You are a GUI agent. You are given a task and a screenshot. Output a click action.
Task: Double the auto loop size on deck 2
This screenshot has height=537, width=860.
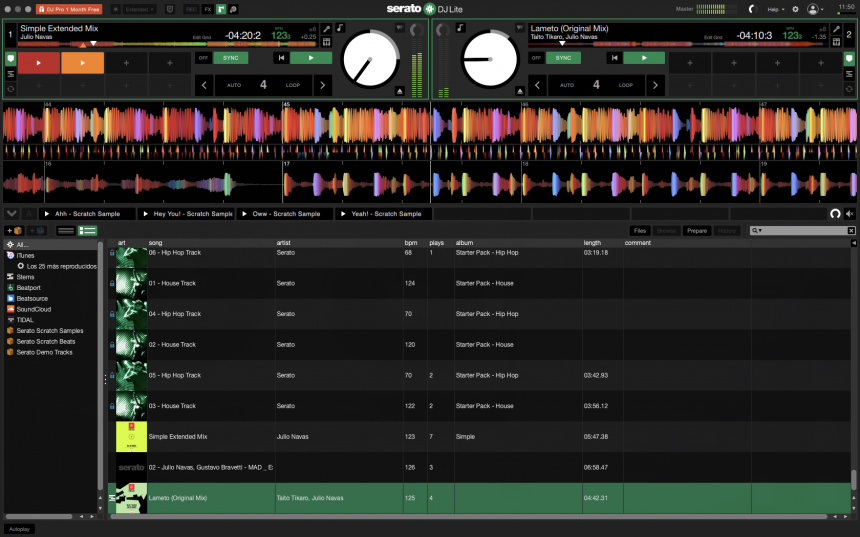(x=655, y=85)
